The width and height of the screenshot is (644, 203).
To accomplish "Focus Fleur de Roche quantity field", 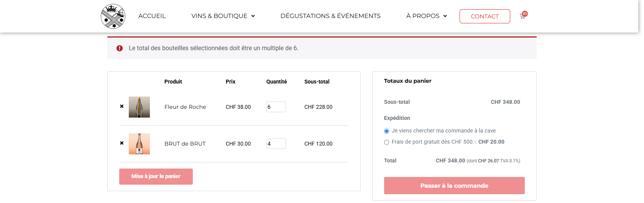I will click(x=276, y=107).
